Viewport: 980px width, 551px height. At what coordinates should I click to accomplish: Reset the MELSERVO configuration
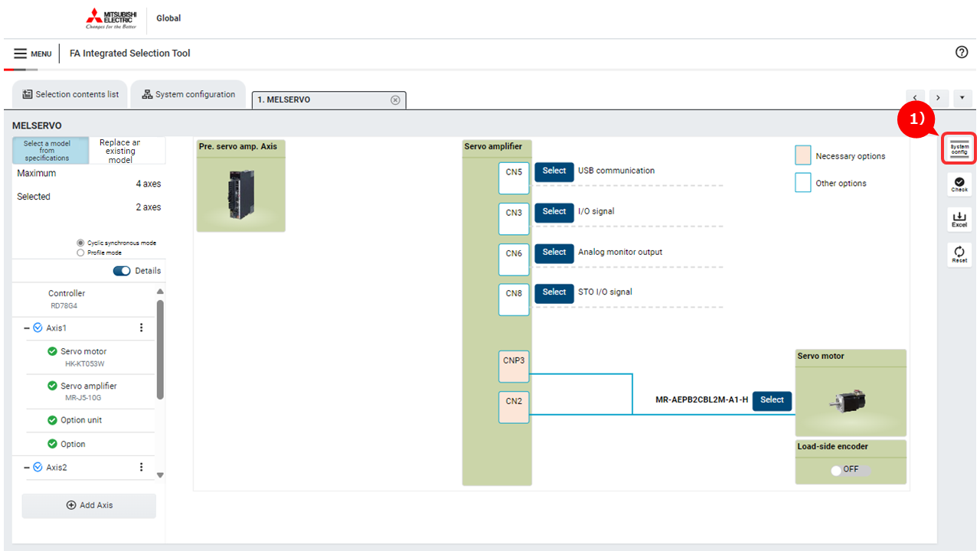959,254
